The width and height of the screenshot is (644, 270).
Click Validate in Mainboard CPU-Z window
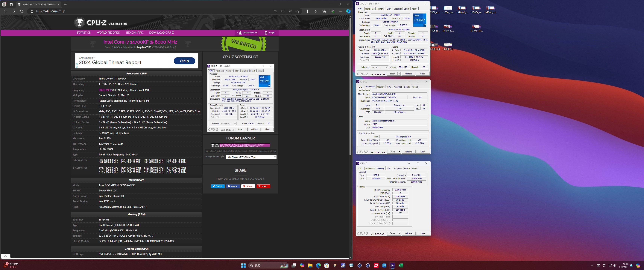pos(408,151)
